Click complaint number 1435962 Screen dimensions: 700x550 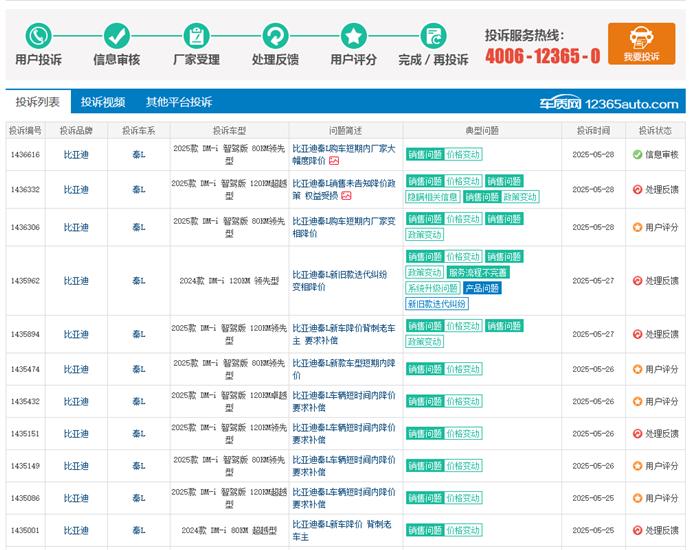pos(25,281)
